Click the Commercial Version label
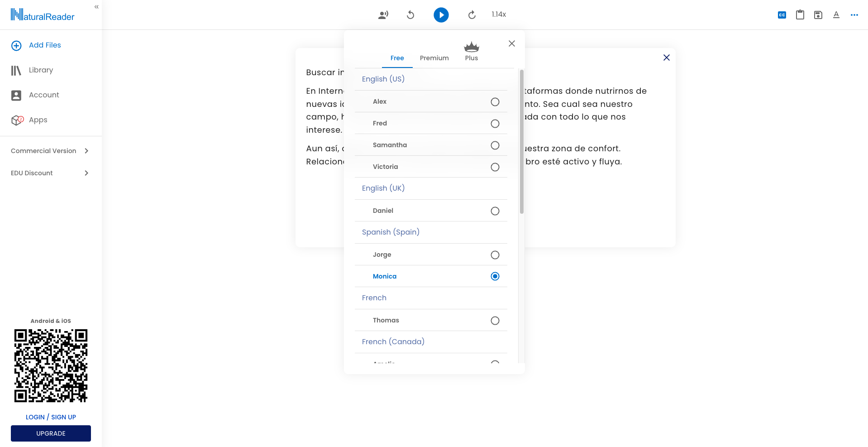Screen dimensions: 868x447 pos(43,151)
